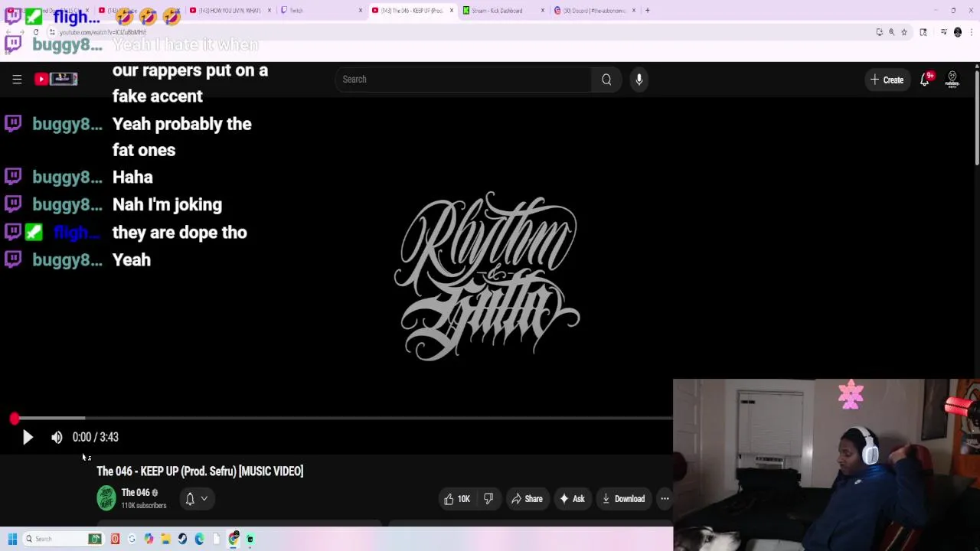Screen dimensions: 980x551
Task: Switch to HOW YOU LIVIN tab
Action: click(230, 11)
